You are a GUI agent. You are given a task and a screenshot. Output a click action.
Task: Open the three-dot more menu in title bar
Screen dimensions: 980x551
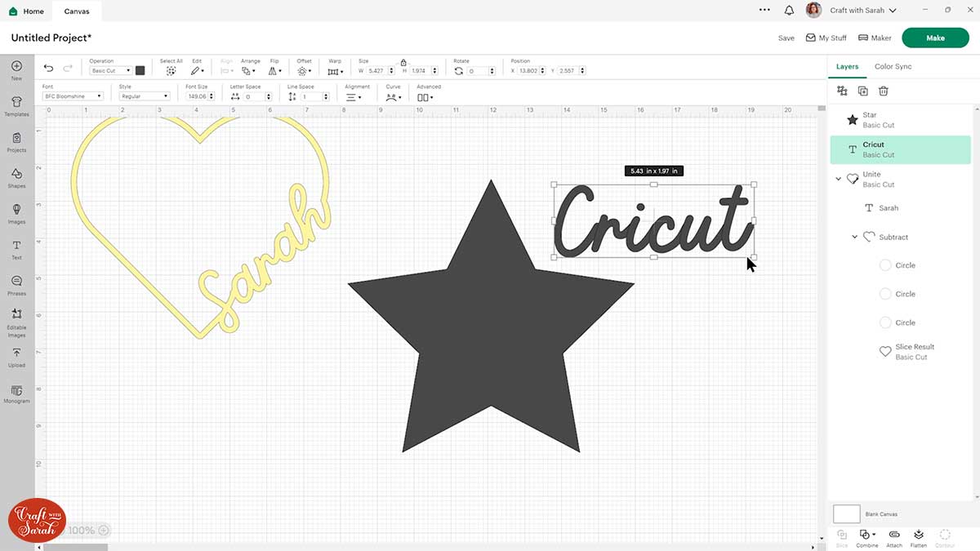(x=764, y=11)
